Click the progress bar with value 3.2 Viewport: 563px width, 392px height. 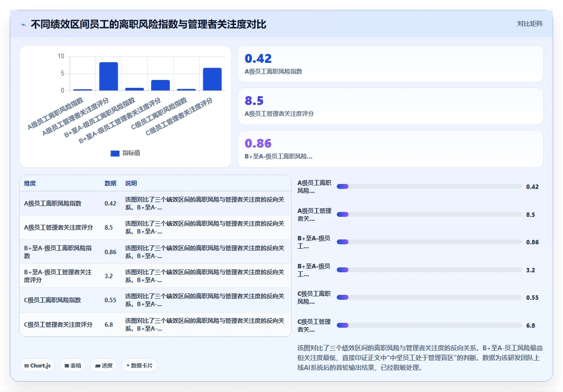point(429,270)
